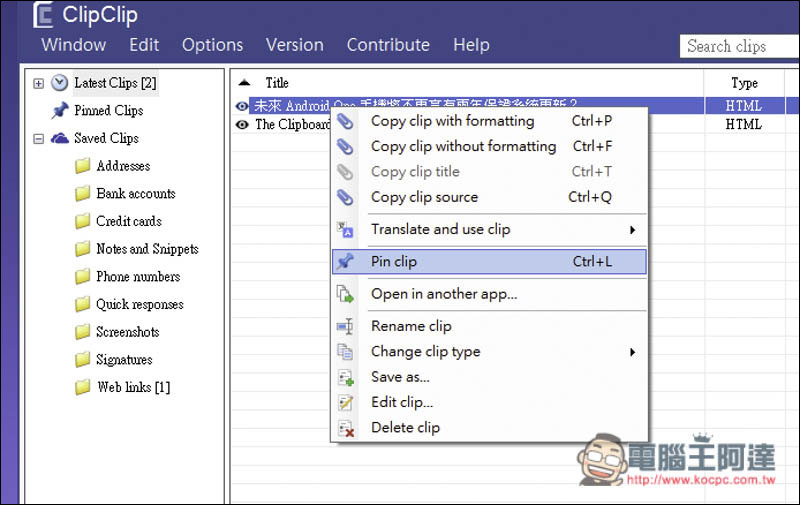The image size is (800, 505).
Task: Click the Quick responses folder icon
Action: click(82, 304)
